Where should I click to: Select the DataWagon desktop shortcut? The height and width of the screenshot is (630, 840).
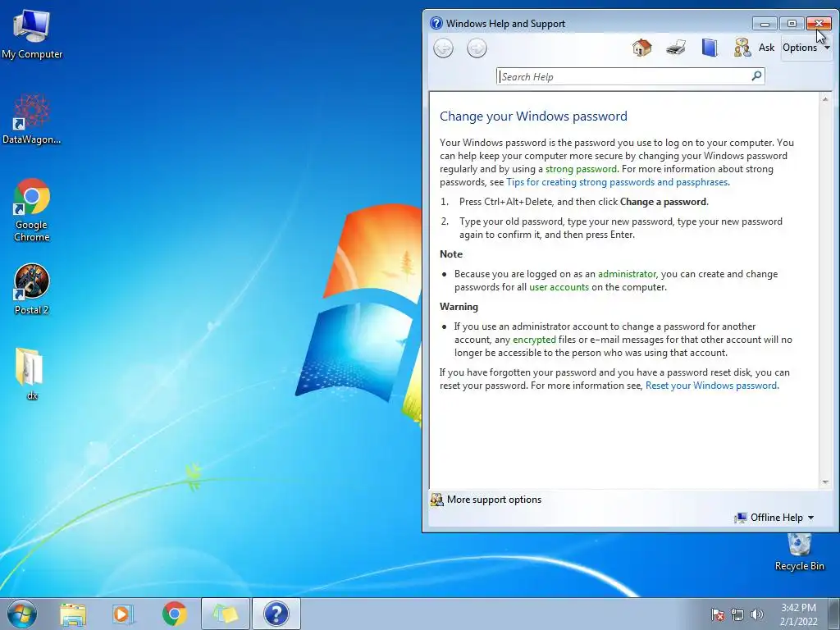click(x=32, y=118)
